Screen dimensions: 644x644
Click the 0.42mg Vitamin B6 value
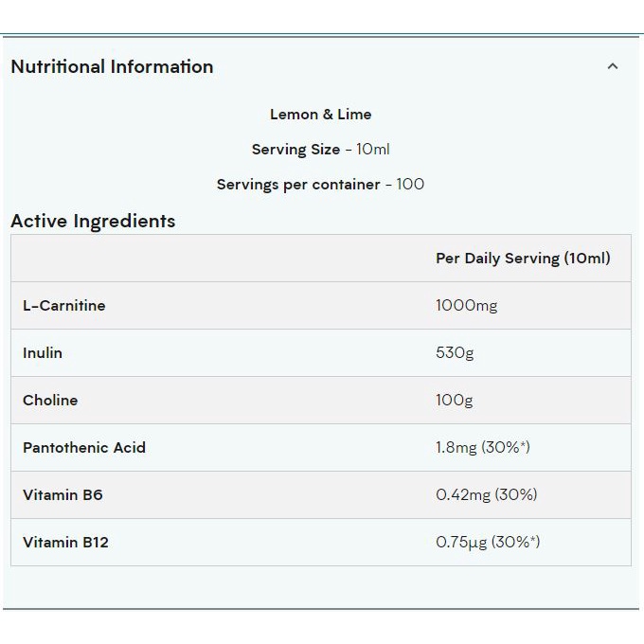point(486,495)
